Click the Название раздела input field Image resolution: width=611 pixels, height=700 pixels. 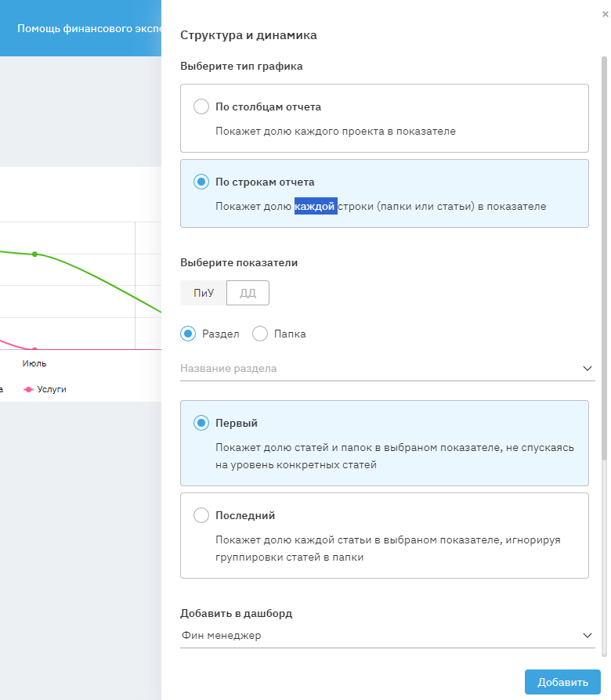pos(376,368)
